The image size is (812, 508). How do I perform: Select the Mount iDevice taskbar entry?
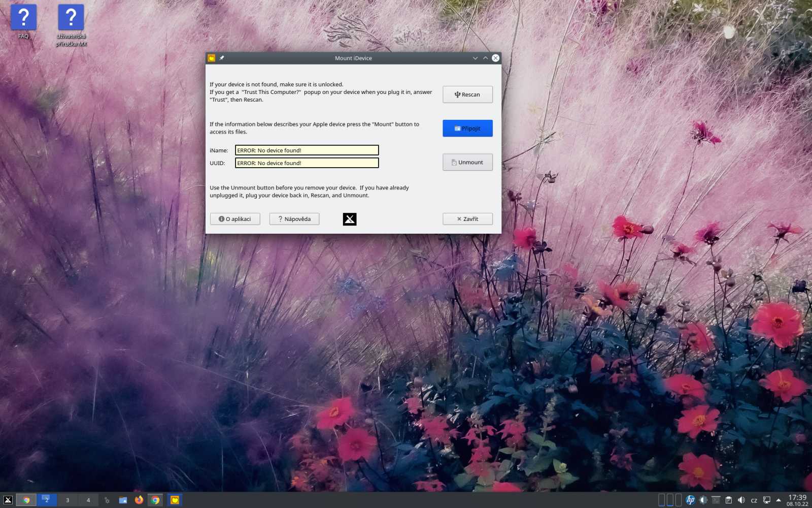(x=175, y=500)
